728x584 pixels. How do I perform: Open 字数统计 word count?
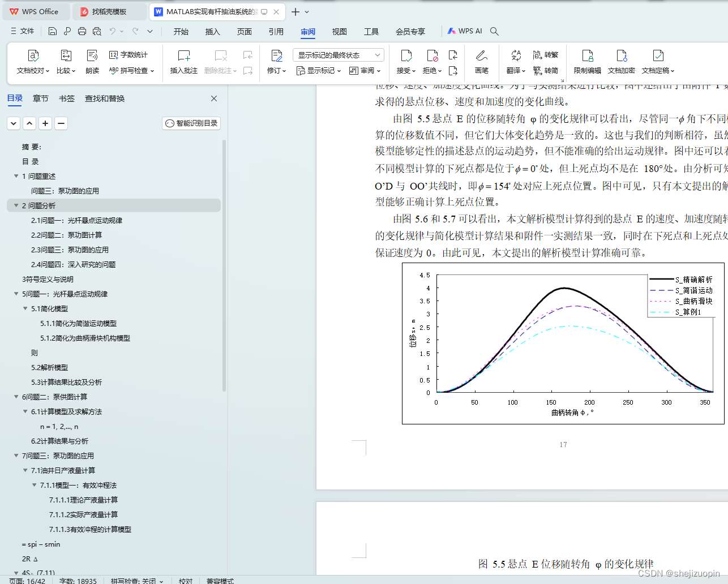(129, 55)
